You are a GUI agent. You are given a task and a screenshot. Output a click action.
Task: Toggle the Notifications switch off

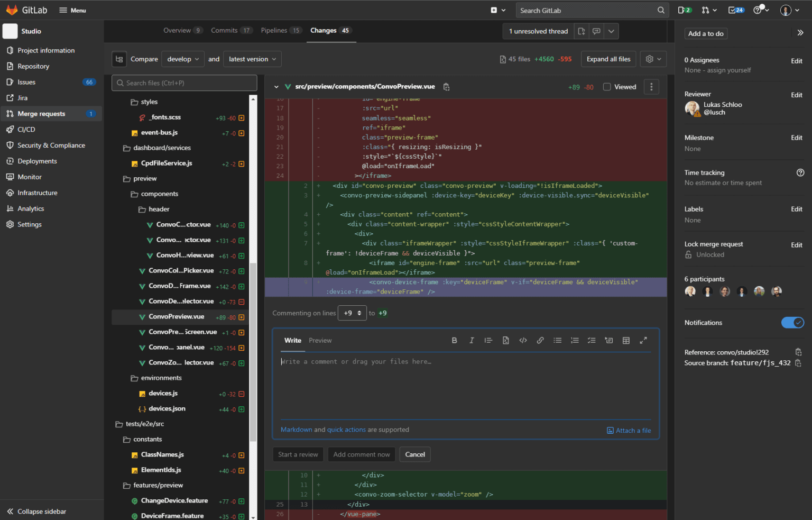point(792,323)
